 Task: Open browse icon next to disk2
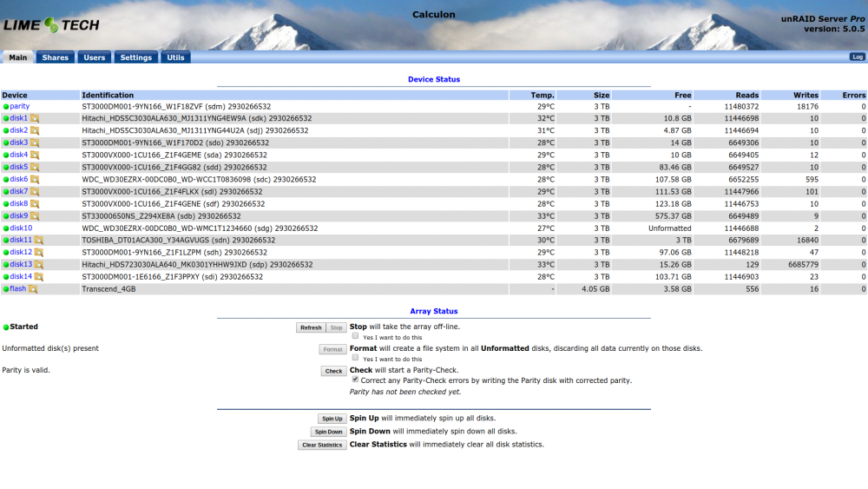35,130
